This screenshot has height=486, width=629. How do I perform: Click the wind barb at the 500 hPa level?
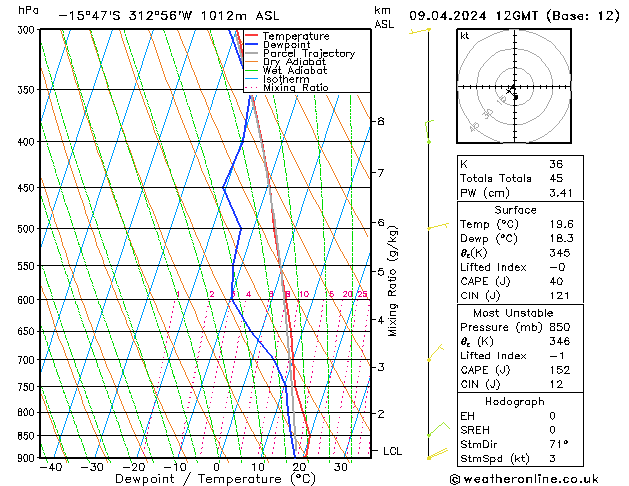tap(438, 227)
